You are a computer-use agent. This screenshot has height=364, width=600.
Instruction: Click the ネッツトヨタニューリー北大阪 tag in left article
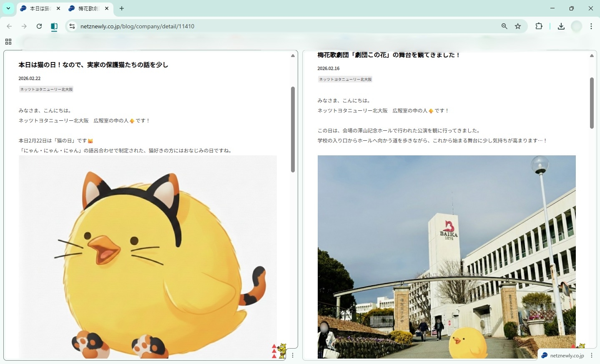point(46,89)
